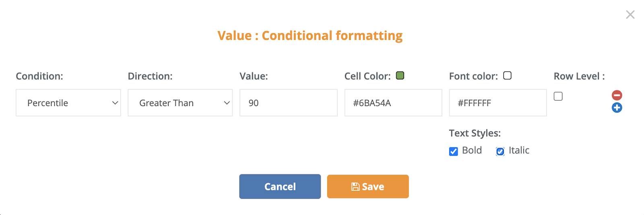Save the conditional formatting rule
Screen dimensions: 644x215
tap(368, 186)
